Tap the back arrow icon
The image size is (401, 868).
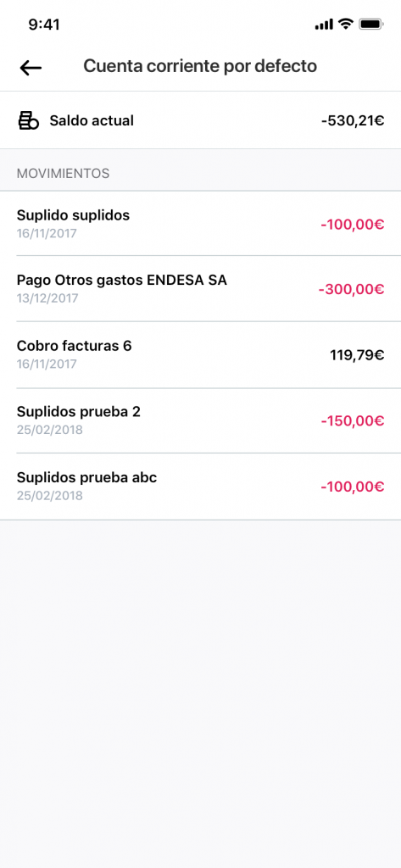click(x=31, y=67)
